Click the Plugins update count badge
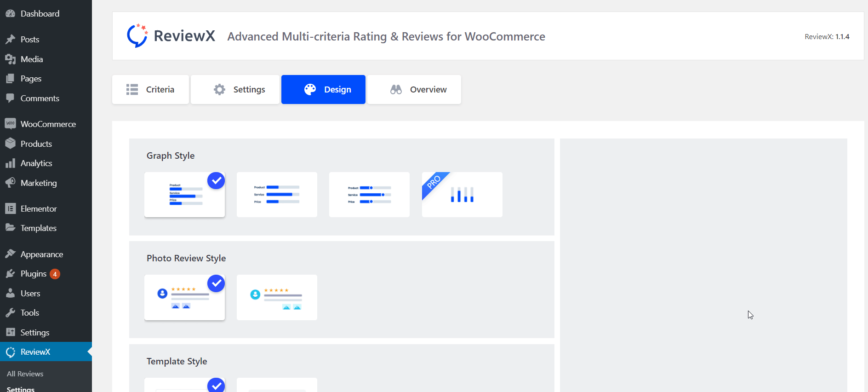Viewport: 868px width, 392px height. click(55, 274)
